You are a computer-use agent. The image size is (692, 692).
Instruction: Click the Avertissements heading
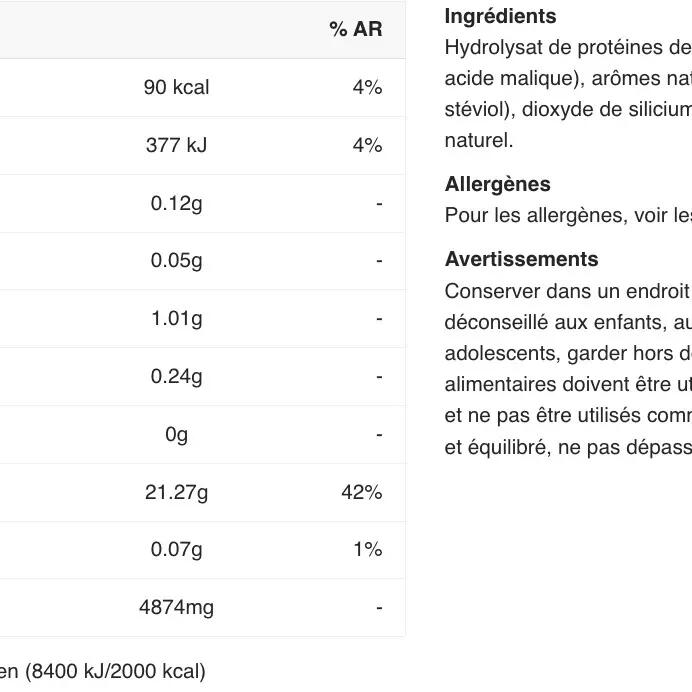(x=521, y=259)
